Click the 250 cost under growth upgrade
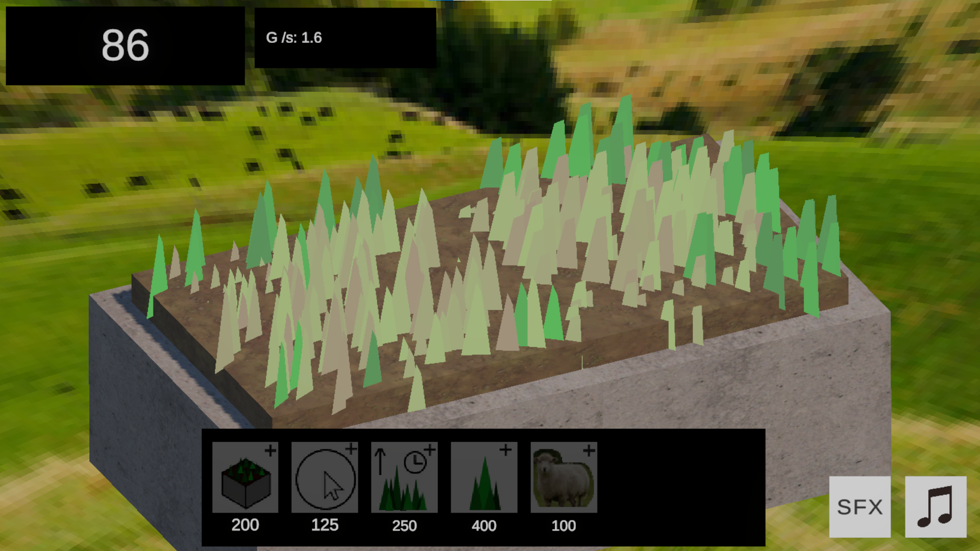 404,525
